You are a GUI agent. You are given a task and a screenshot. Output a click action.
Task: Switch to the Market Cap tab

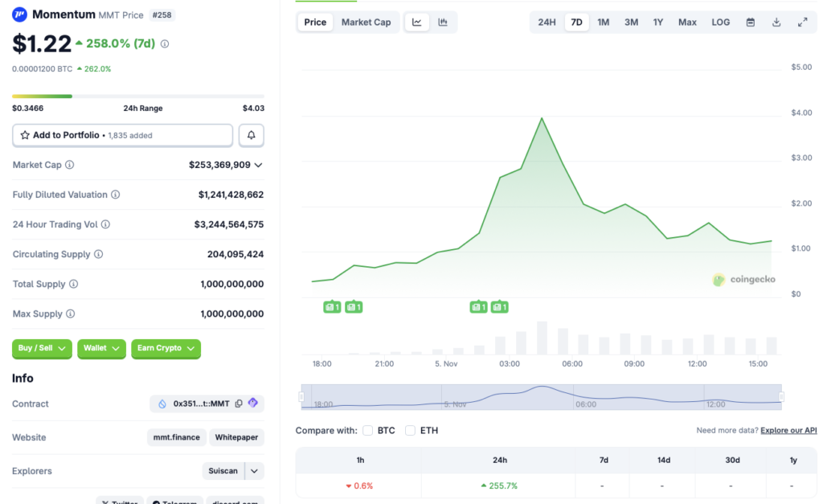point(366,22)
